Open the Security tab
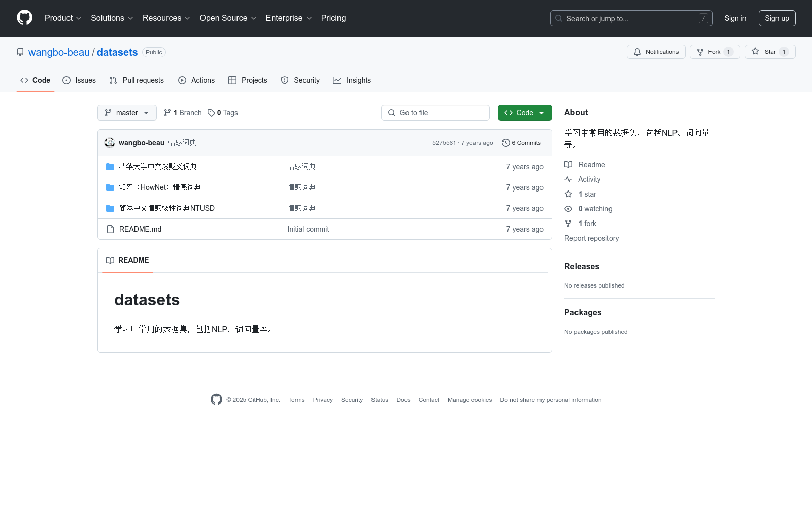 coord(300,80)
